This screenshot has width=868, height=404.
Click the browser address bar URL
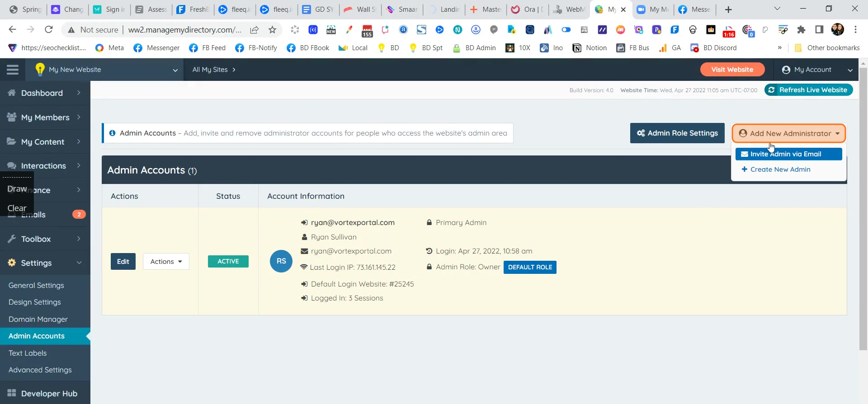point(185,30)
